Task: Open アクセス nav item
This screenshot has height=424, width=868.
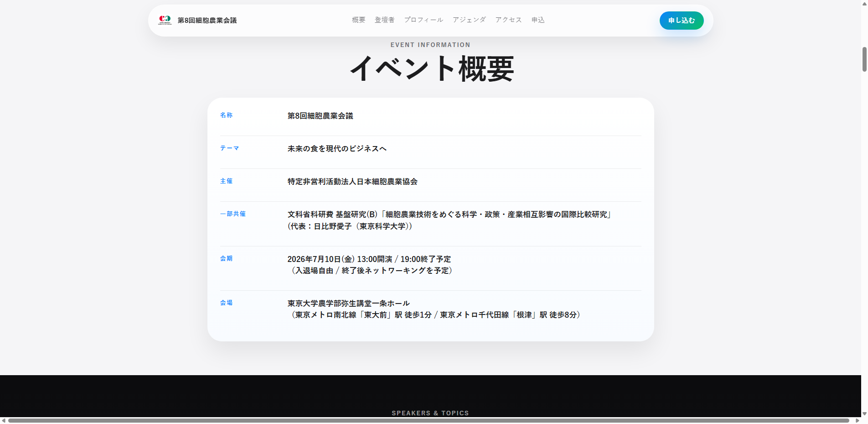Action: 508,20
